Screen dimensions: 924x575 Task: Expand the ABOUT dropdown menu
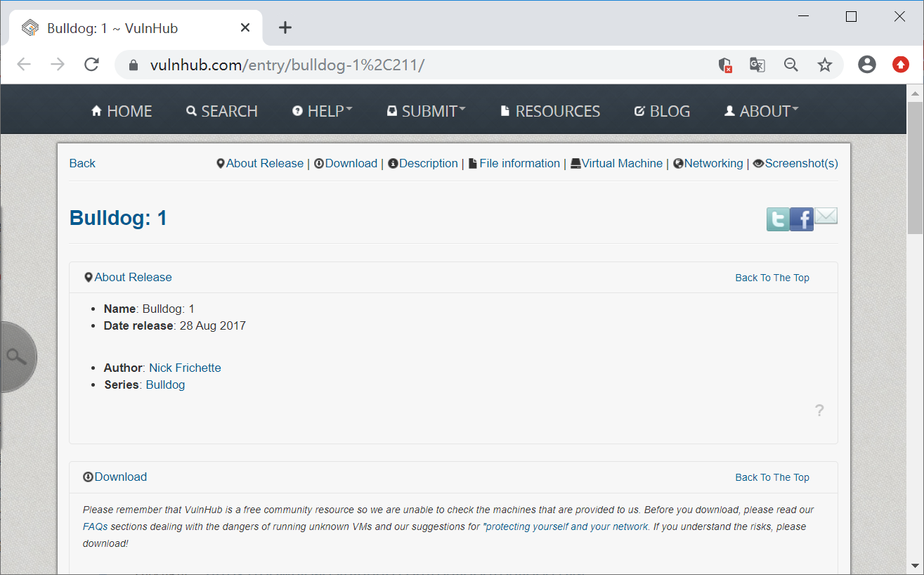(x=762, y=111)
